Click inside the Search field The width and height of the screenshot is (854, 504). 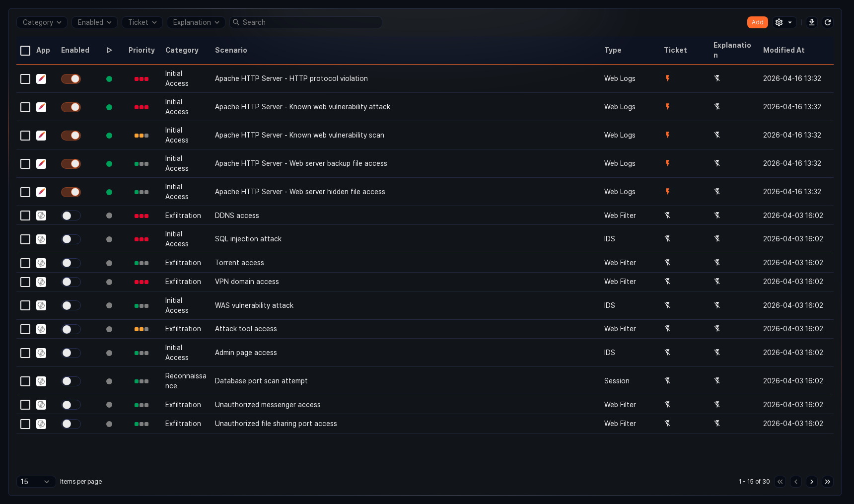tap(305, 22)
